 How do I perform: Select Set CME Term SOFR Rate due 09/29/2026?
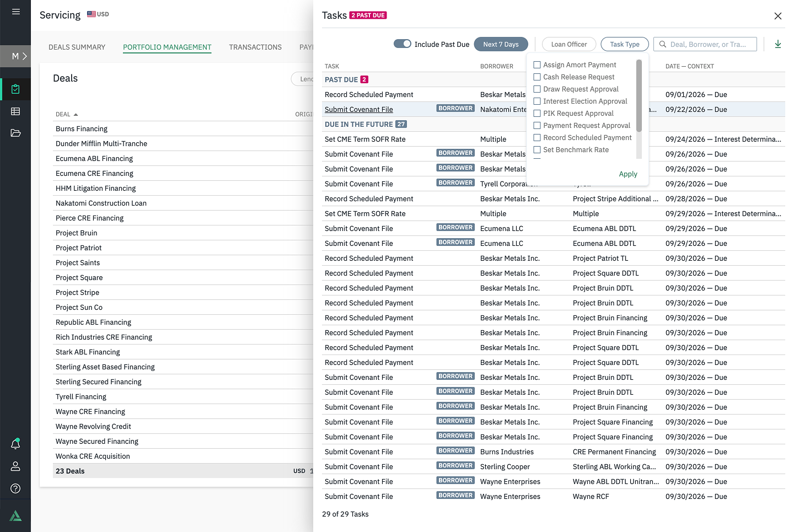[x=554, y=214]
